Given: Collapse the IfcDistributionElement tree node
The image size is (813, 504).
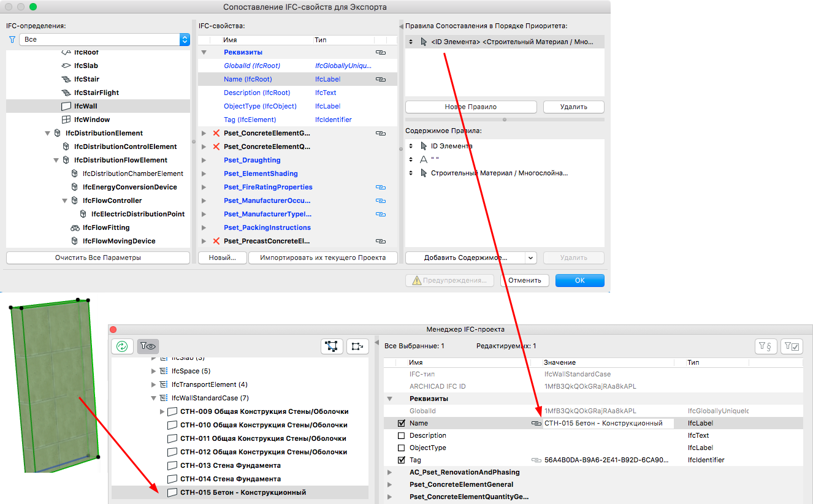Looking at the screenshot, I should (47, 133).
